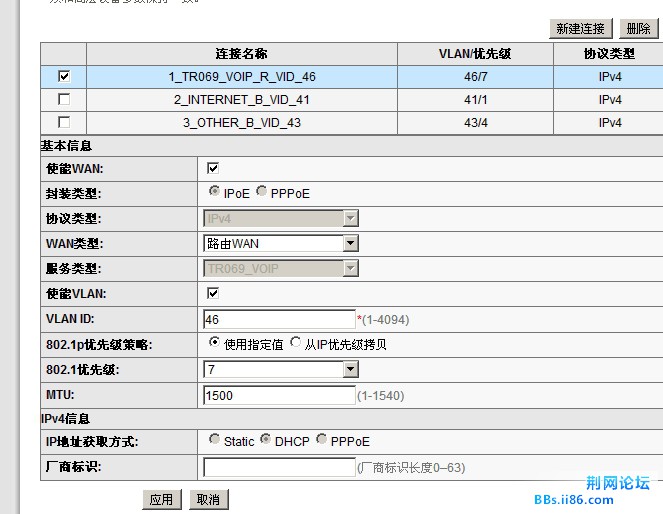The image size is (663, 514).
Task: Open the 协议类型 IPv4 dropdown
Action: (281, 219)
